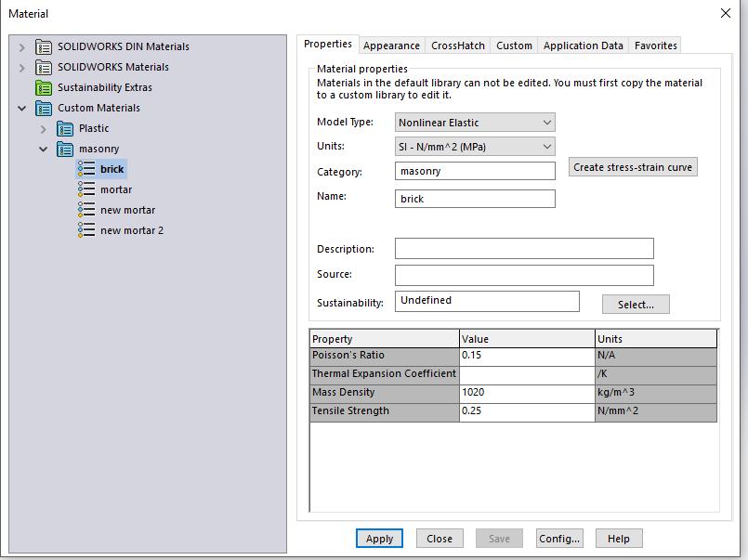748x560 pixels.
Task: Select the SOLIDWORKS DIN Materials label
Action: coord(124,46)
